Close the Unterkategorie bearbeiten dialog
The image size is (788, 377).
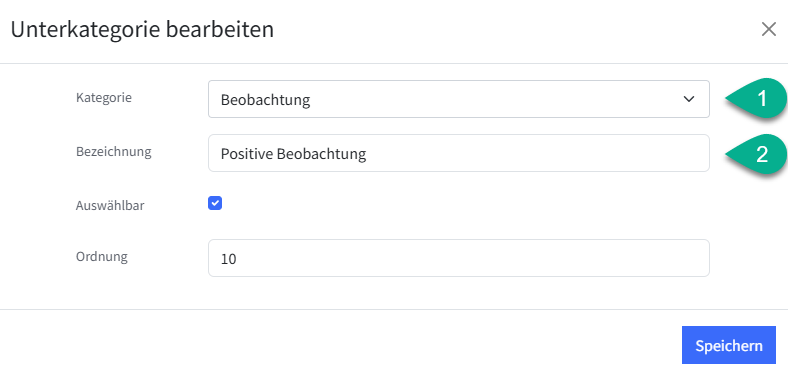coord(769,30)
